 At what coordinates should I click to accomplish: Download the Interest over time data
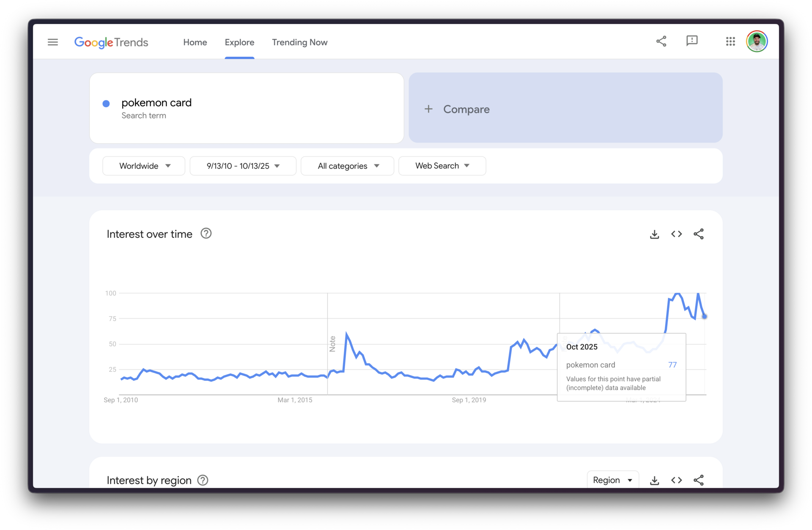click(654, 234)
